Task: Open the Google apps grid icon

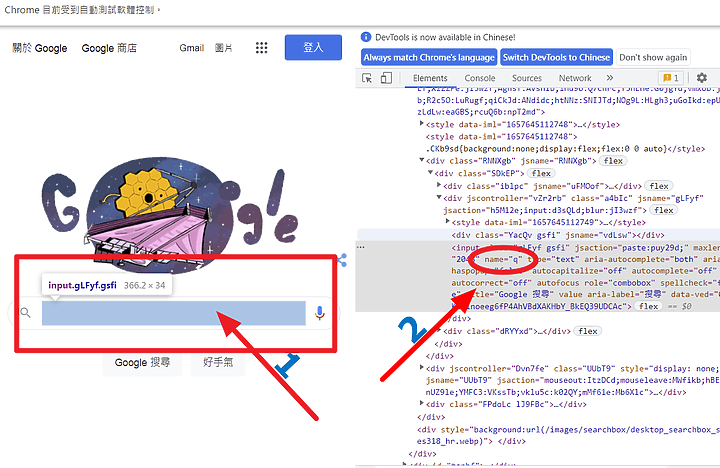Action: click(x=261, y=48)
